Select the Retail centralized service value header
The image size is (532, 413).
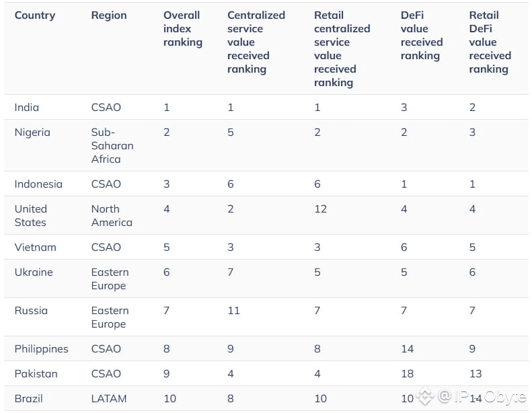pos(342,48)
